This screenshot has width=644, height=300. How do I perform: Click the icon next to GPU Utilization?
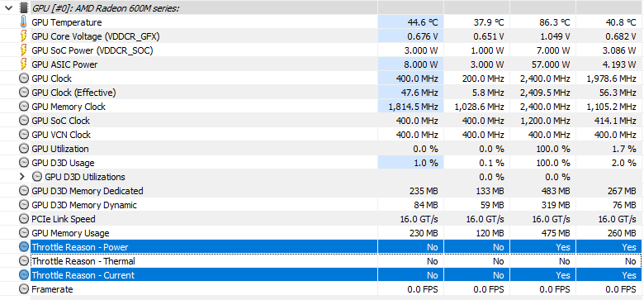24,149
